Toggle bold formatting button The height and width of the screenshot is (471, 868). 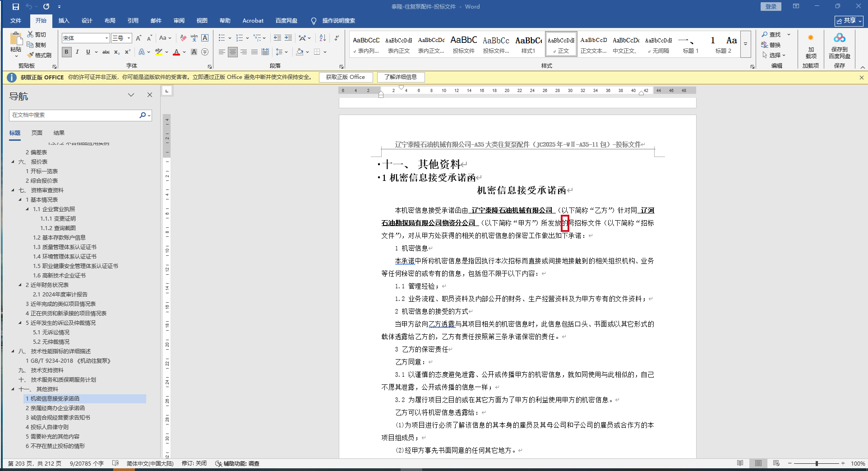pos(67,52)
